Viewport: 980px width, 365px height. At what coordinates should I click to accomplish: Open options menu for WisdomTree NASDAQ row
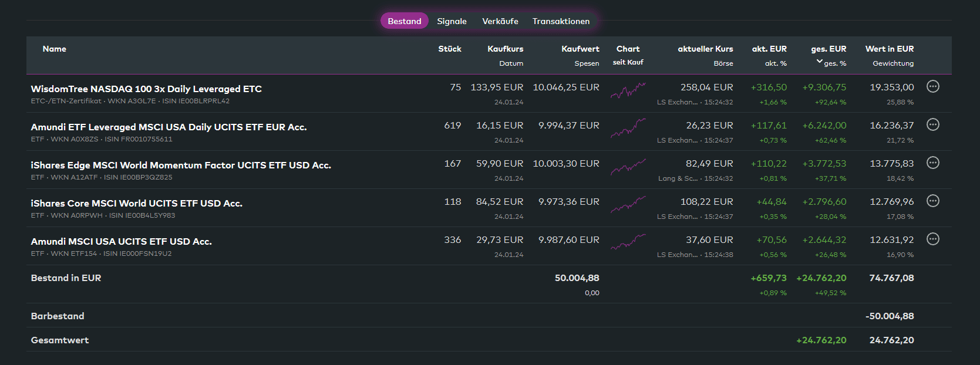click(932, 87)
